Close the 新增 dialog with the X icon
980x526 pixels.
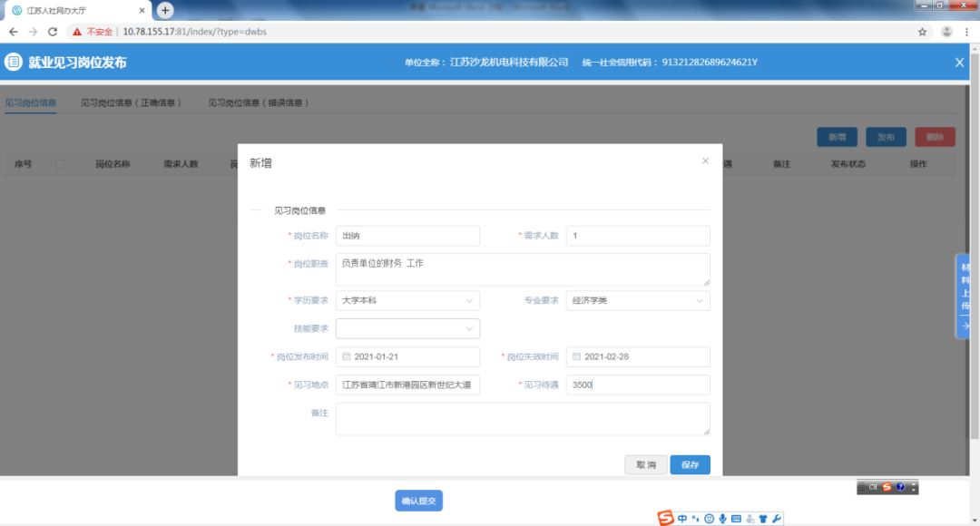tap(705, 161)
